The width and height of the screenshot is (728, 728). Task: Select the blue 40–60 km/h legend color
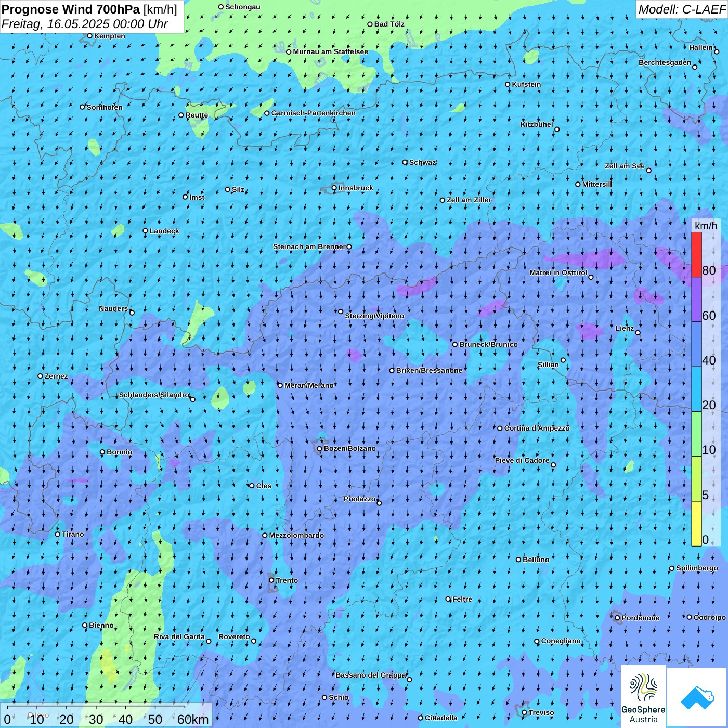(696, 344)
